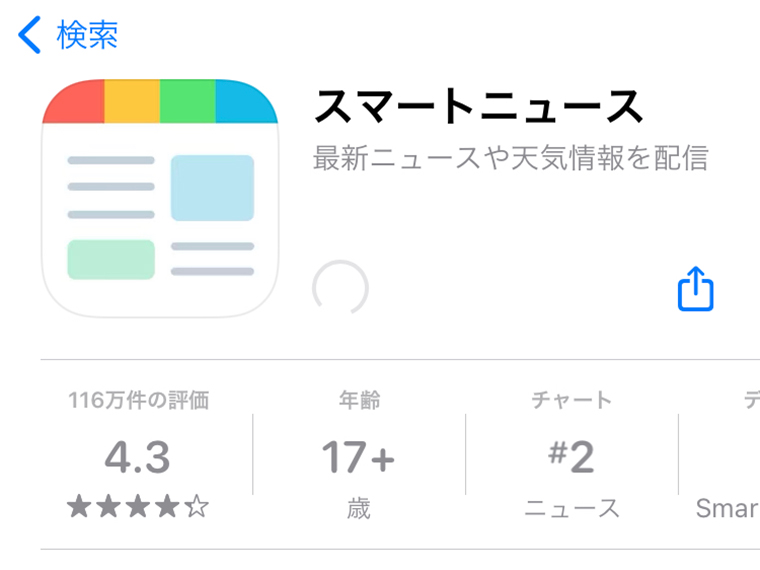760x570 pixels.
Task: Tap the 4.3 rating score
Action: point(138,457)
